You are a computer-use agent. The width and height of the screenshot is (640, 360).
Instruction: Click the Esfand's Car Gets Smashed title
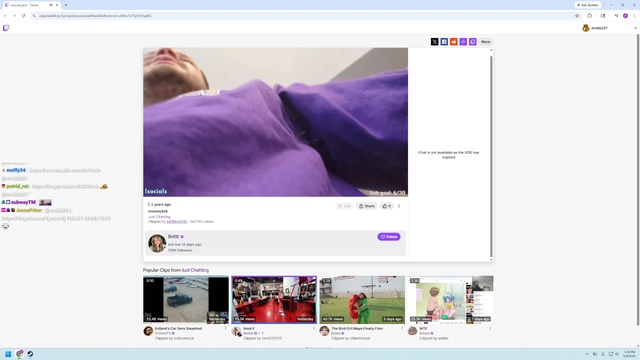(x=178, y=328)
